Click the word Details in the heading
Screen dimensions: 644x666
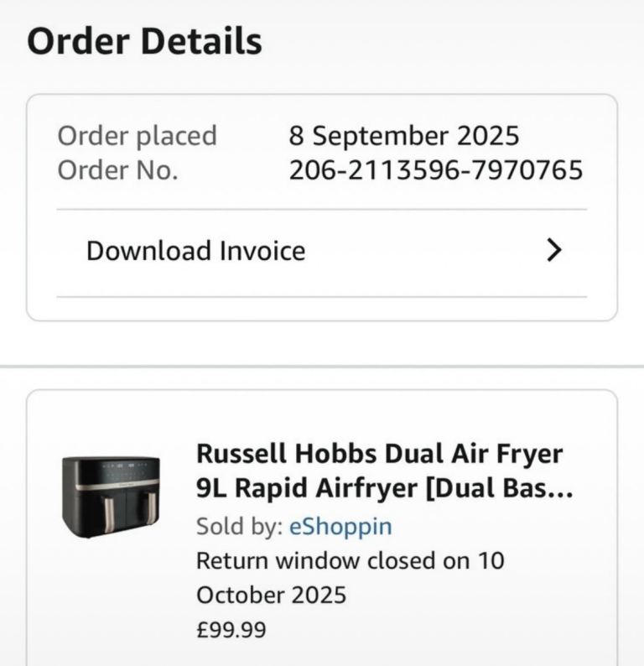[x=201, y=41]
